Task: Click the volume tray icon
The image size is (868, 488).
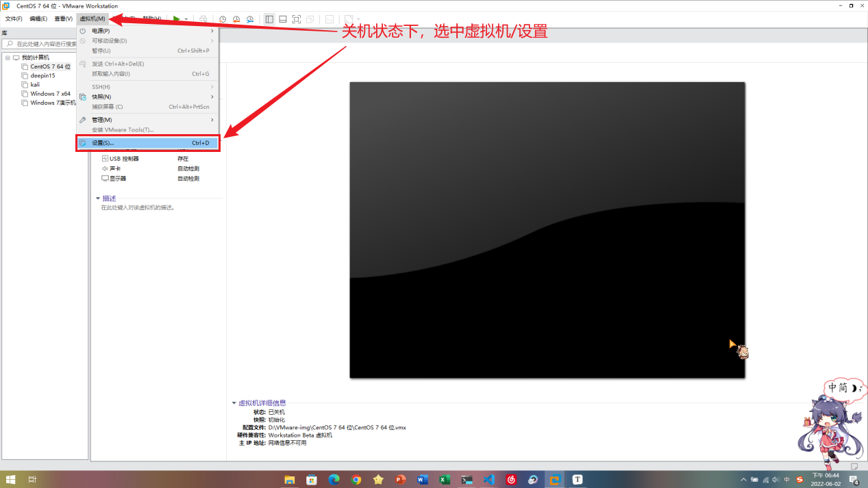Action: click(776, 480)
